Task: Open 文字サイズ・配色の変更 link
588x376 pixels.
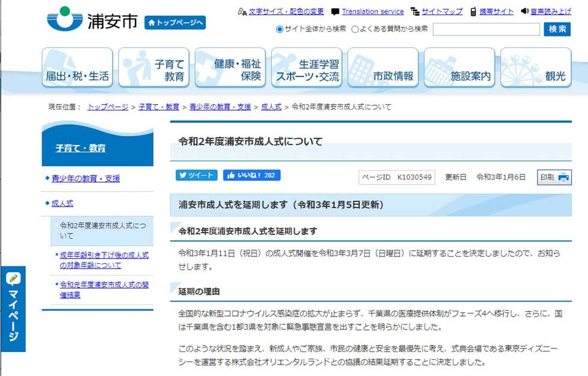Action: click(x=286, y=11)
